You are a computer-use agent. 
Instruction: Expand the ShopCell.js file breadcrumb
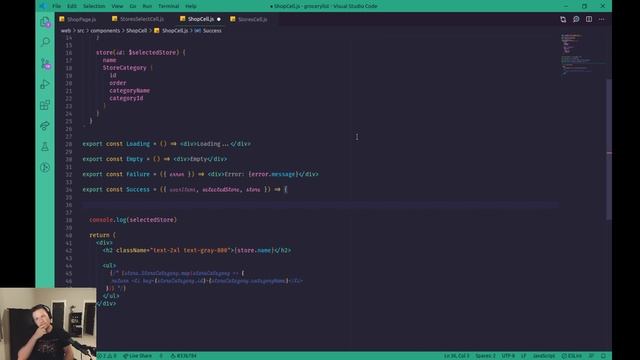click(x=175, y=31)
